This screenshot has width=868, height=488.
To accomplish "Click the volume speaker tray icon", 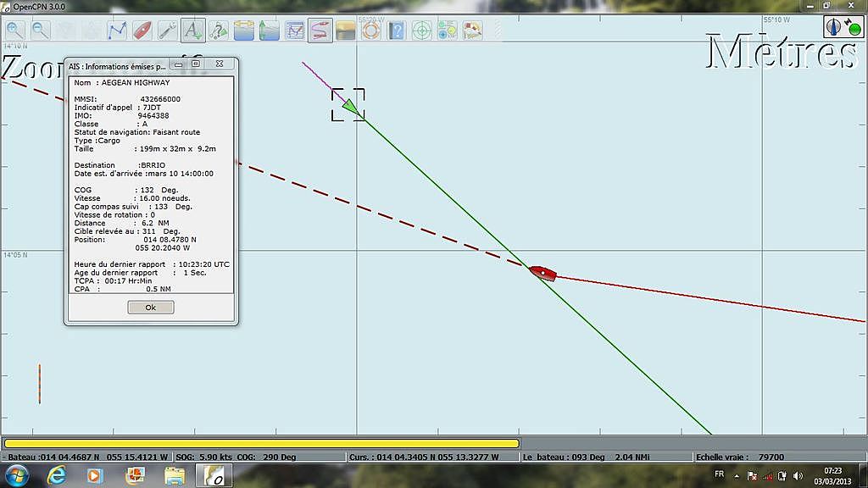I will coord(798,476).
